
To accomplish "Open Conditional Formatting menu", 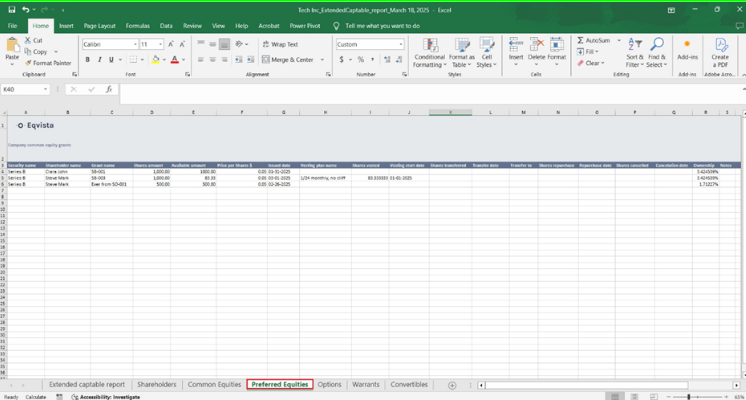I will pos(430,52).
